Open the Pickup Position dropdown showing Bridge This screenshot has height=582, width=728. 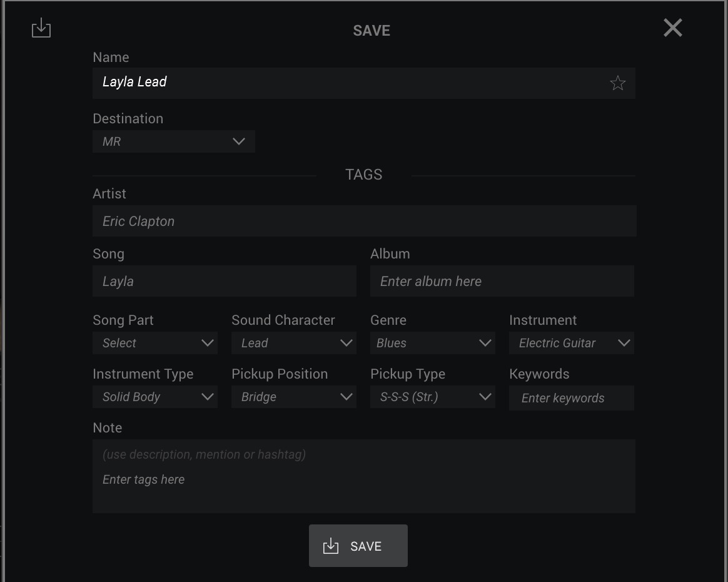click(294, 397)
